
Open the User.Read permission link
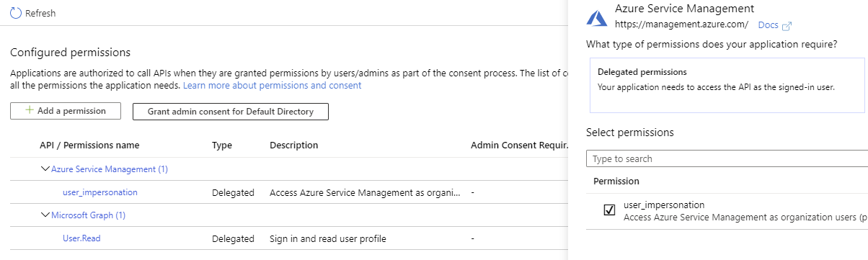click(81, 238)
